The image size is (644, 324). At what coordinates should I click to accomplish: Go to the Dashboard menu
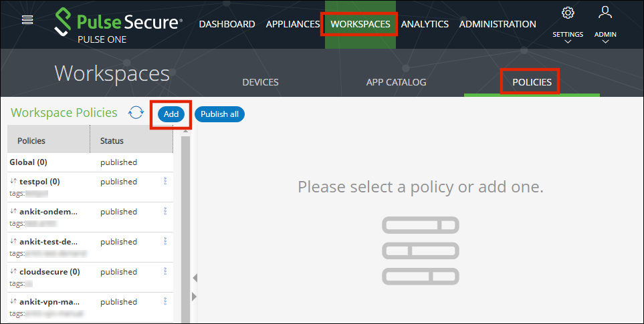(x=227, y=24)
